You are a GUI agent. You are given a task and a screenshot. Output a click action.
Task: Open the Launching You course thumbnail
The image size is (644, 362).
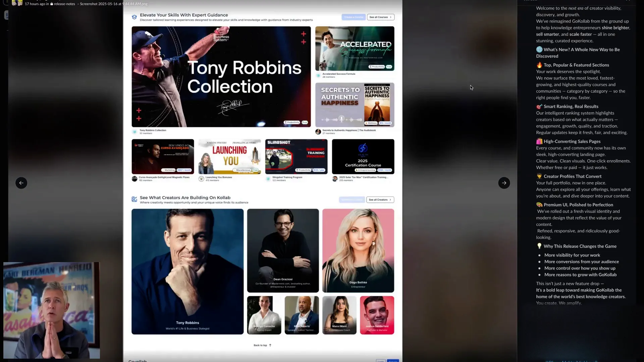coord(229,157)
